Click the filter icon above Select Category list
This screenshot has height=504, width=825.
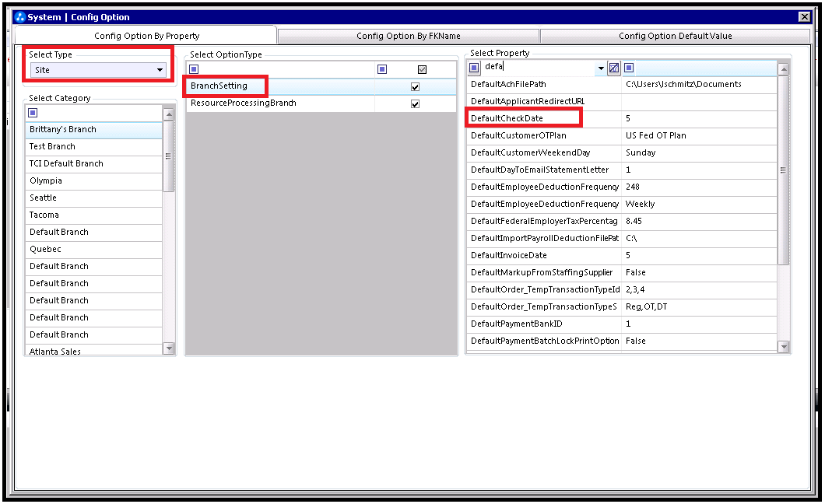[x=33, y=113]
